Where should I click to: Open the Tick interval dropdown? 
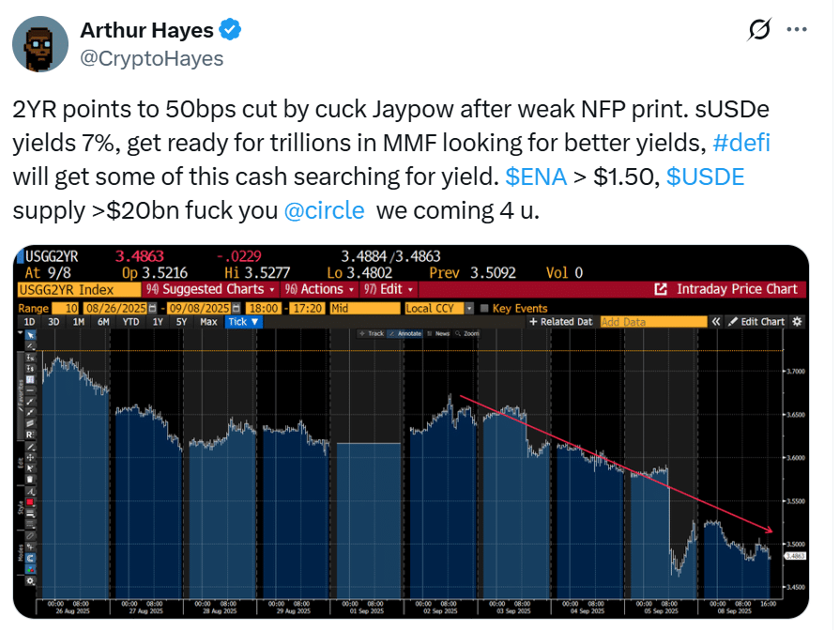[x=244, y=322]
